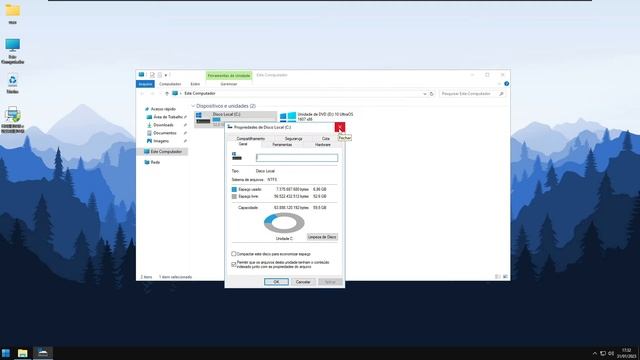This screenshot has width=640, height=360.
Task: Go up one folder level
Action: pos(167,93)
